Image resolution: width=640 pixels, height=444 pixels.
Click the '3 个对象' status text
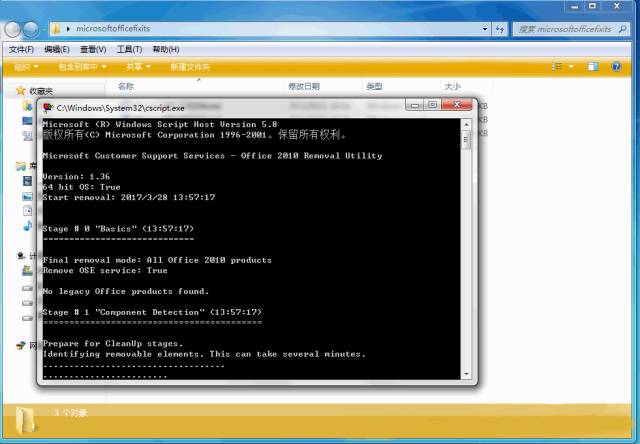[x=71, y=413]
